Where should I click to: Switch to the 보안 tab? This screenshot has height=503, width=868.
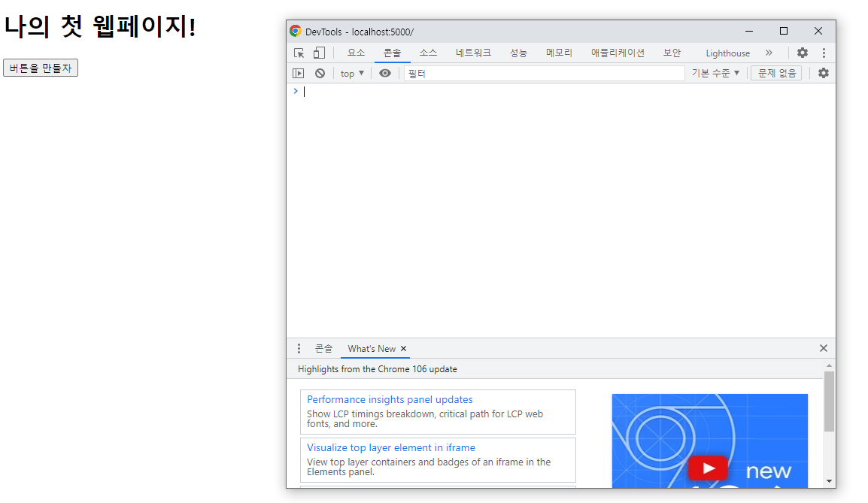click(x=672, y=53)
